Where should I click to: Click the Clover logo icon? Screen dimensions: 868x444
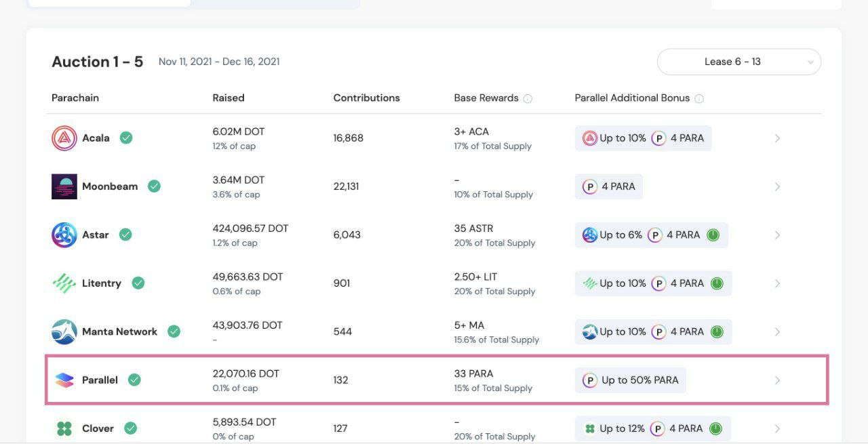(x=64, y=428)
